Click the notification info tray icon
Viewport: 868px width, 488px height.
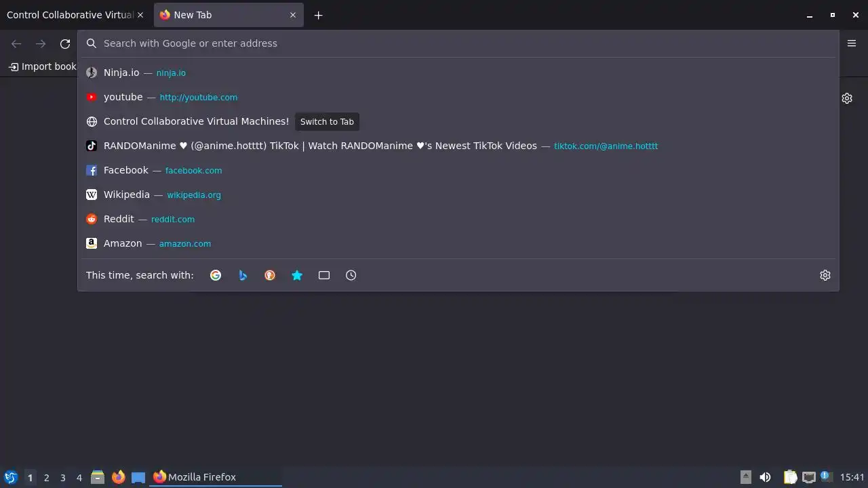(x=826, y=476)
